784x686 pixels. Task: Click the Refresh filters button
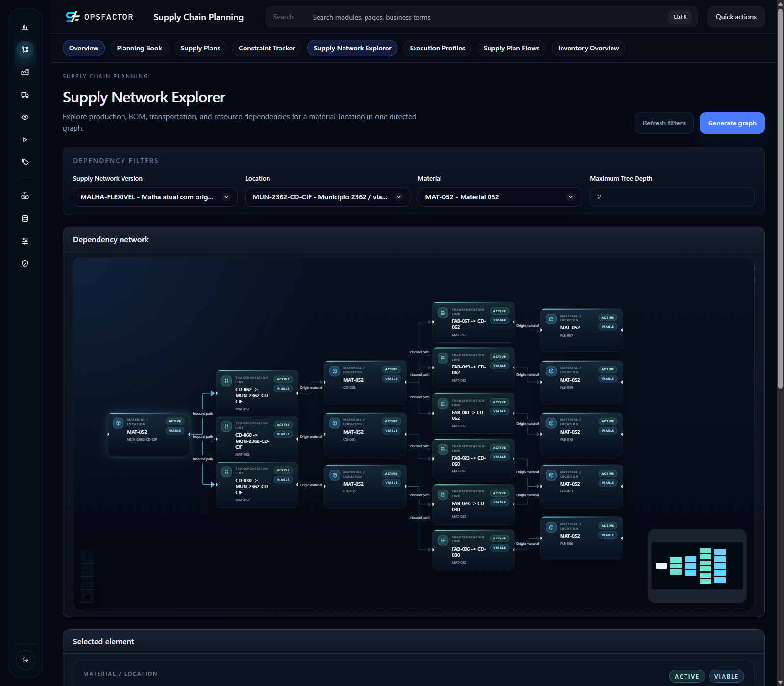664,123
